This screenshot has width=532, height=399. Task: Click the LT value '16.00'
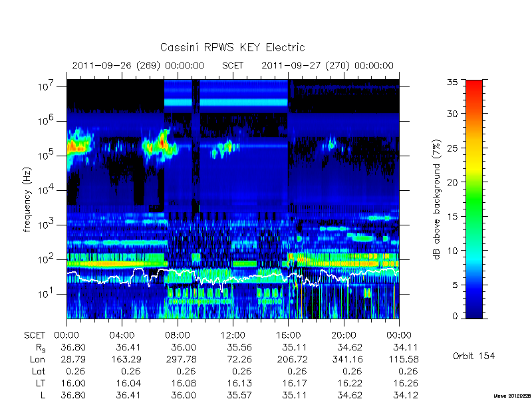73,384
